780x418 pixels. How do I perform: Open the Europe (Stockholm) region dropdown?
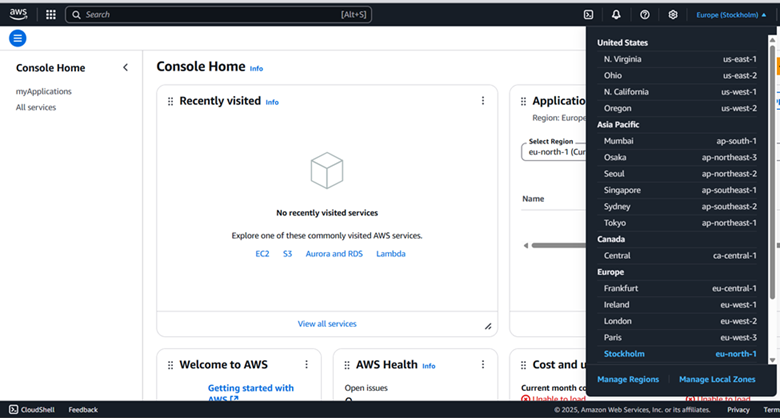731,14
